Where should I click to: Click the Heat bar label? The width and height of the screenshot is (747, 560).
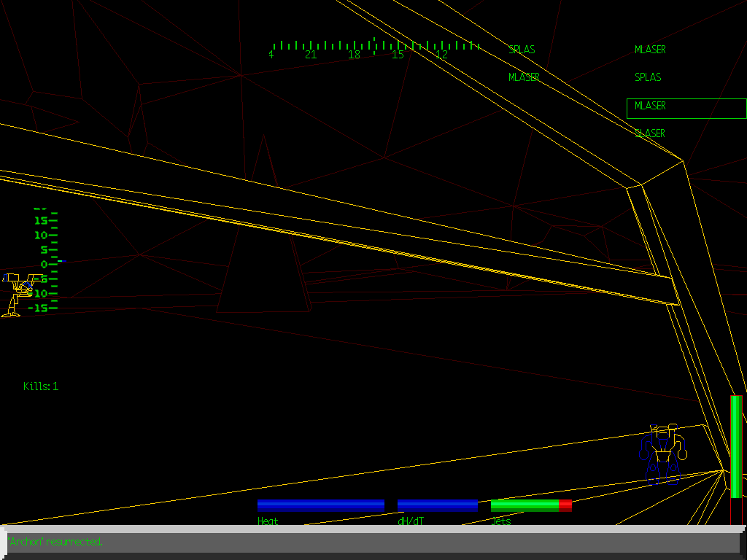click(x=267, y=521)
